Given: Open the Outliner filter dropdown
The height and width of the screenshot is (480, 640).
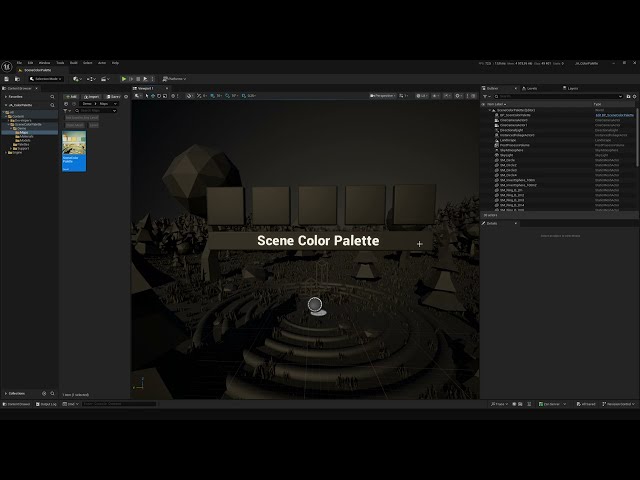Looking at the screenshot, I should [x=487, y=96].
